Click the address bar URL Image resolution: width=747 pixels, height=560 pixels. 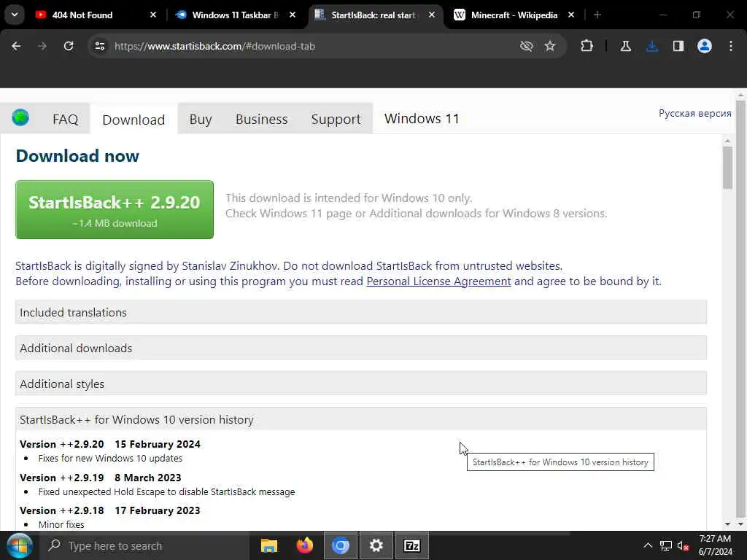pos(214,46)
